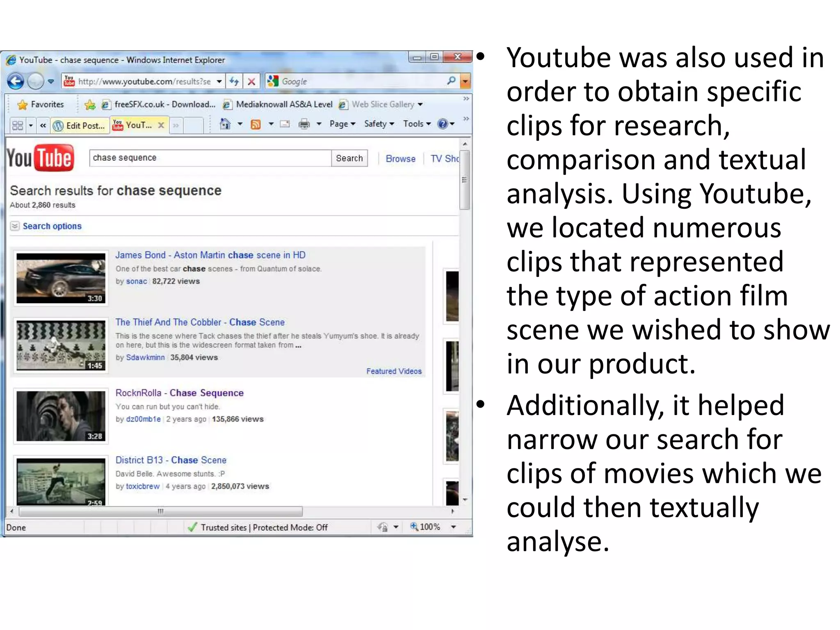
Task: Open uploader toxicbrew's channel
Action: point(143,486)
